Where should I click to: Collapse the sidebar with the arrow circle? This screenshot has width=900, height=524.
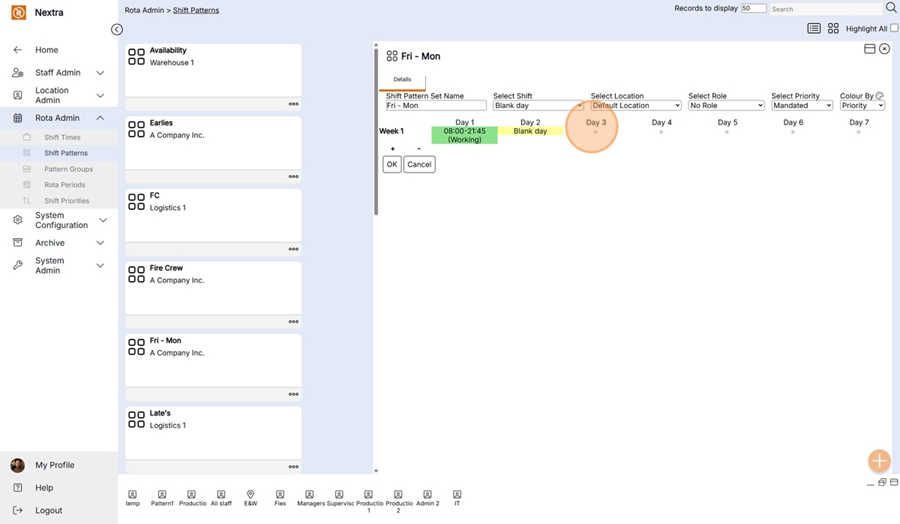point(117,29)
